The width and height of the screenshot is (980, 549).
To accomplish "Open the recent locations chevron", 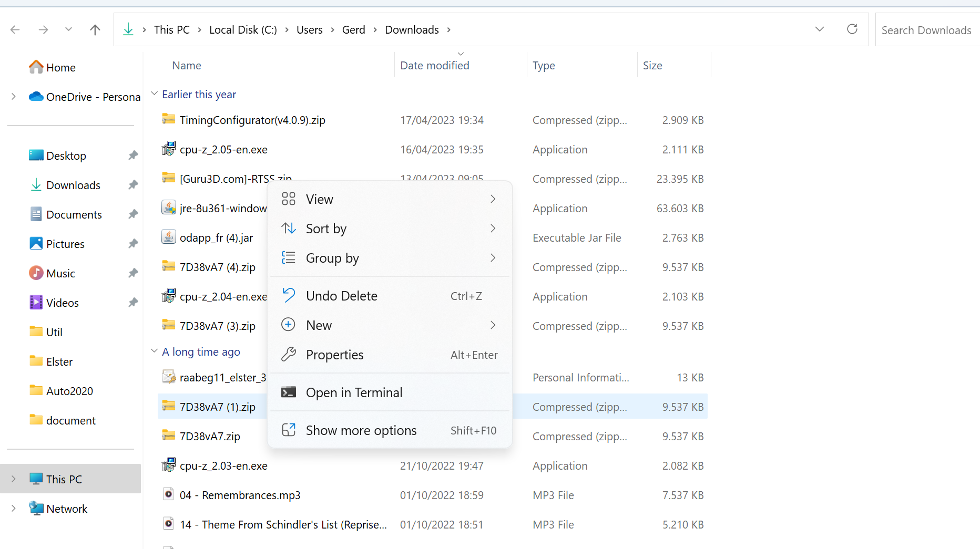I will 68,30.
